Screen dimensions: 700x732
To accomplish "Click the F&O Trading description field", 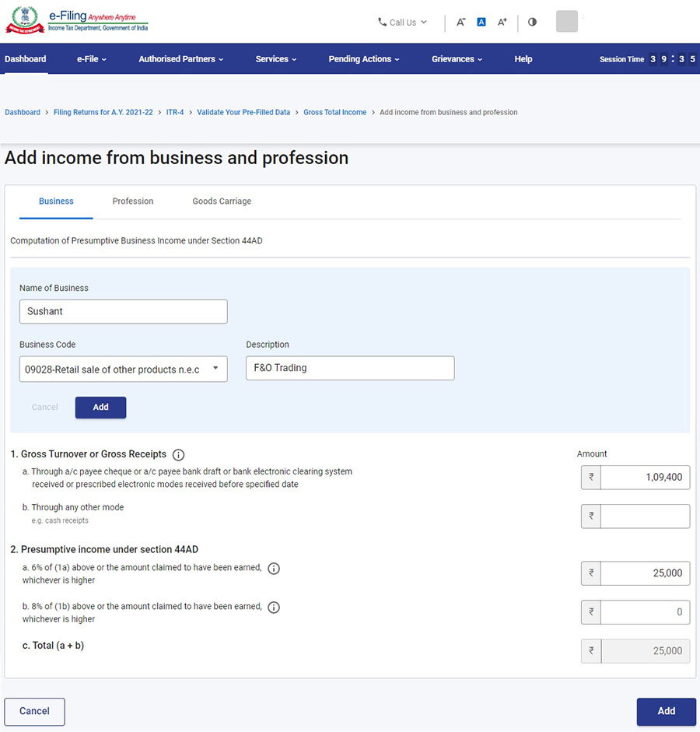I will coord(349,367).
